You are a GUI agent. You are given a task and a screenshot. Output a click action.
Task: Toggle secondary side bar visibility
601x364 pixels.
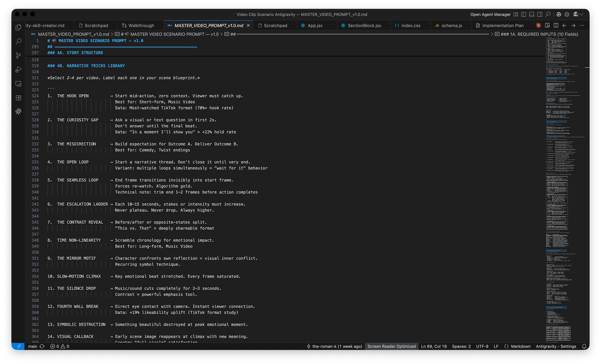pyautogui.click(x=540, y=14)
